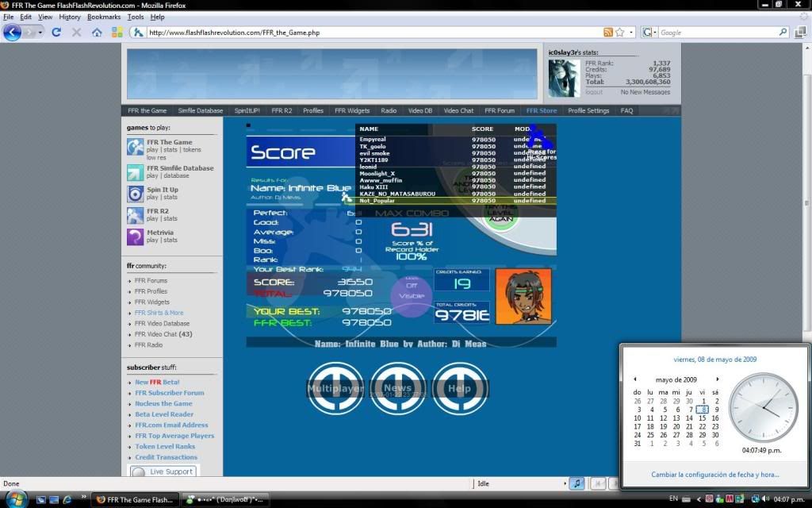The image size is (812, 508).
Task: Bookmark page with the star icon
Action: (x=621, y=33)
